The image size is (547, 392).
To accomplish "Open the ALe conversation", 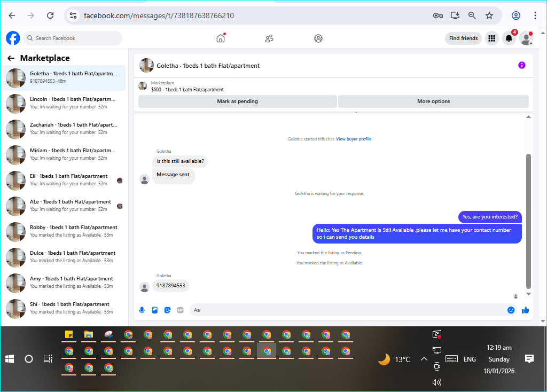I will 64,206.
